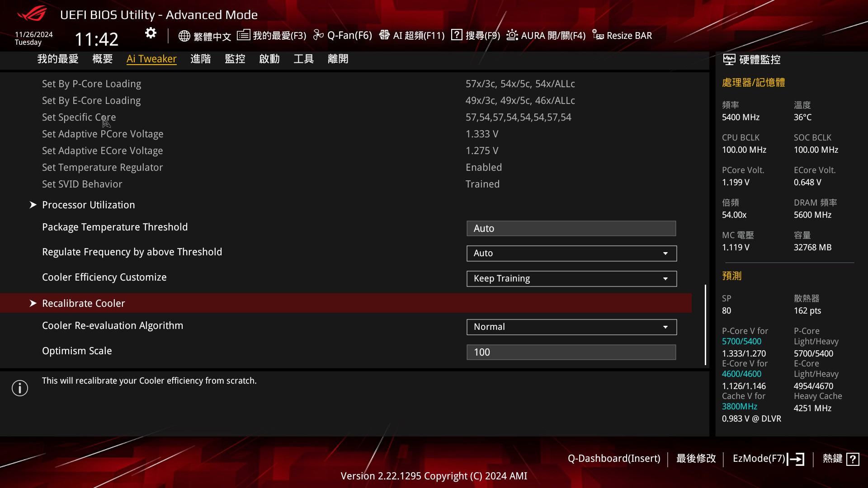
Task: Open the 離開 tab
Action: pyautogui.click(x=338, y=59)
